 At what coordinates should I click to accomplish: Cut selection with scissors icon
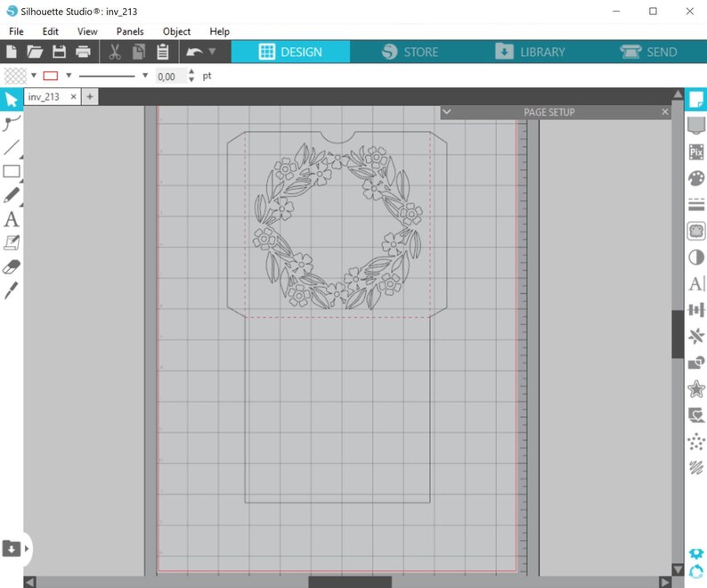[115, 52]
